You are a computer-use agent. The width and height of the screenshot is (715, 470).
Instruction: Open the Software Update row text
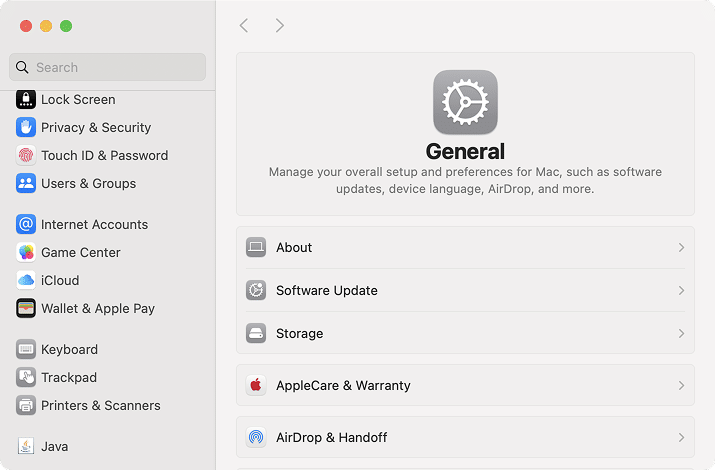coord(327,290)
